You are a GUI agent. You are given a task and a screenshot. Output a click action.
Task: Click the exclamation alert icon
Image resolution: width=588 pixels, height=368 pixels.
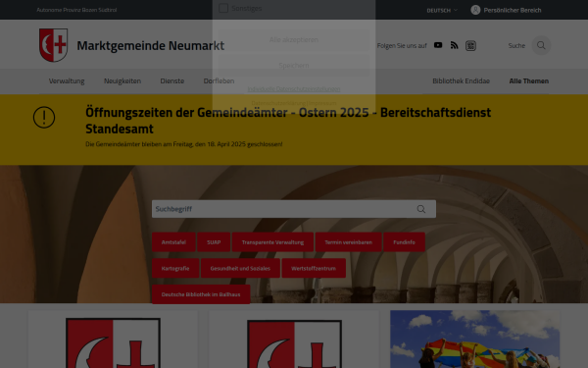click(44, 117)
